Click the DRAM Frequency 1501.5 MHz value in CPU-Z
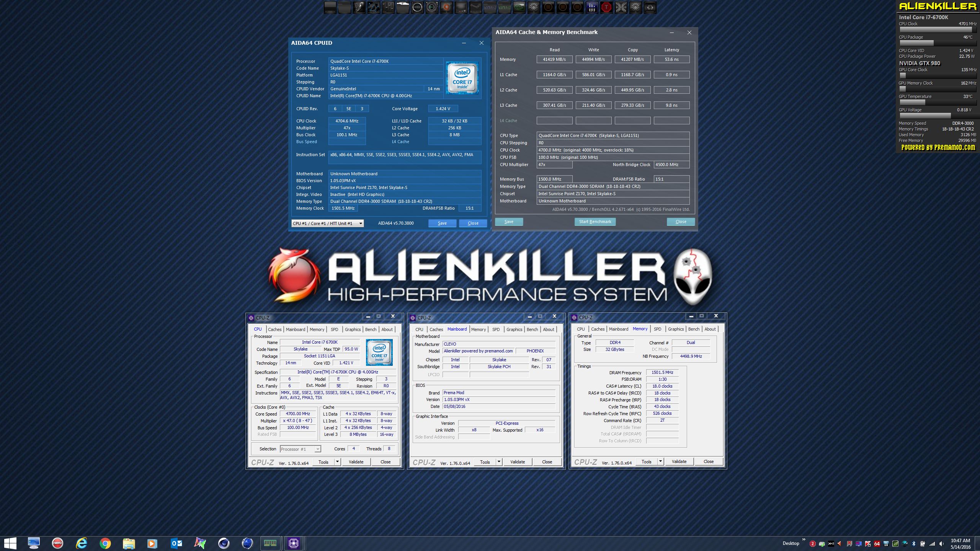This screenshot has width=980, height=551. [662, 372]
